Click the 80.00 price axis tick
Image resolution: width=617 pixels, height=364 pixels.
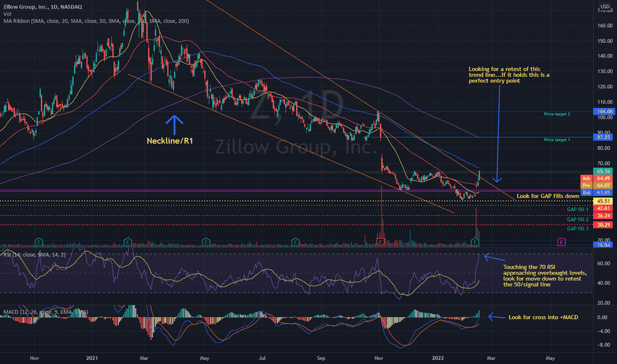point(605,148)
